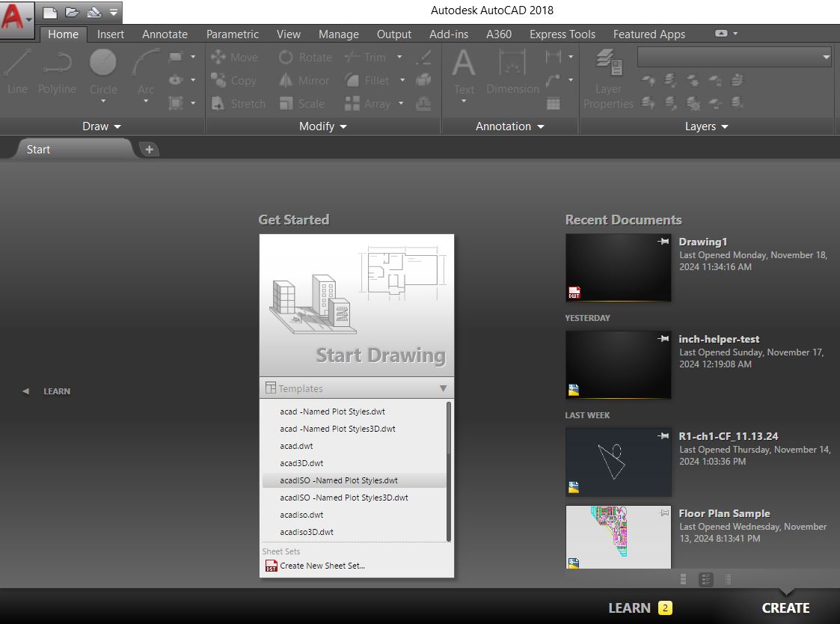The image size is (840, 624).
Task: Open the LEARN section link
Action: pos(56,391)
